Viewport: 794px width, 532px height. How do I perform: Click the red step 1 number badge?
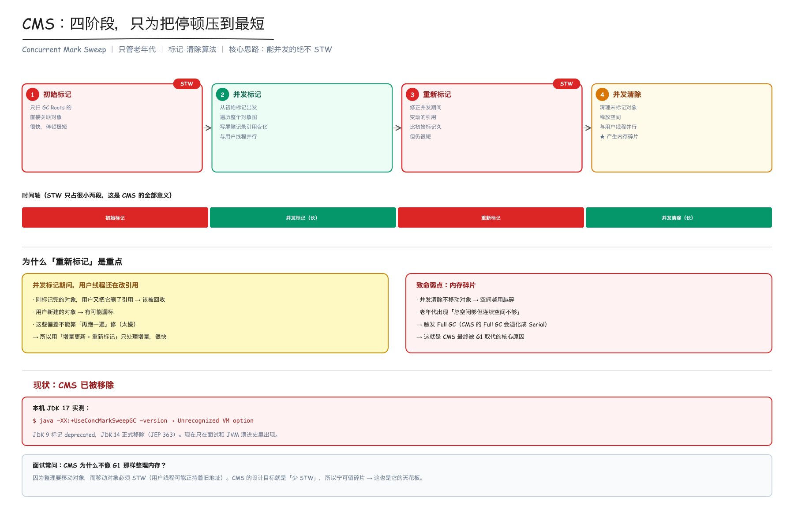click(x=33, y=94)
